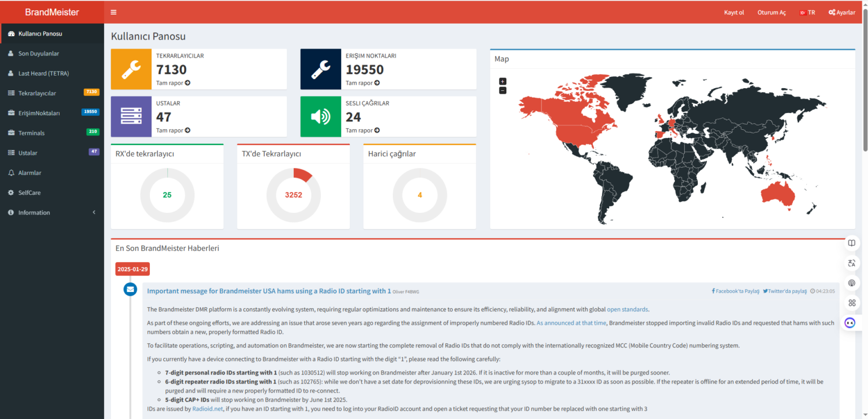Click the TX'de Tekrarlayıcı donut chart
Image resolution: width=868 pixels, height=419 pixels.
point(293,195)
